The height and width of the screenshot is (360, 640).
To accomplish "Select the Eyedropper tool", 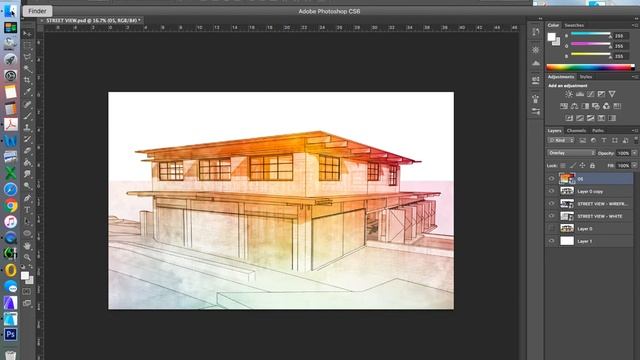I will 27,92.
